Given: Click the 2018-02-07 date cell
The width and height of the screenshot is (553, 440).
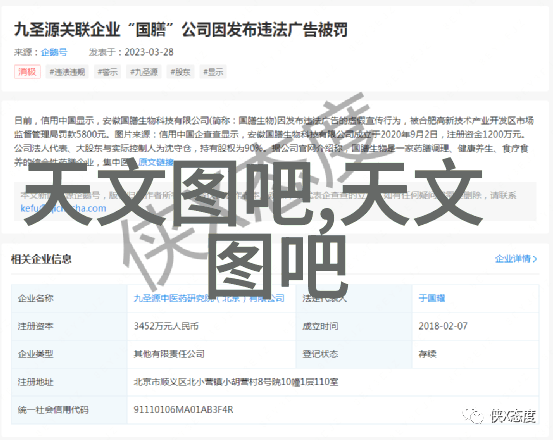Looking at the screenshot, I should (x=475, y=326).
